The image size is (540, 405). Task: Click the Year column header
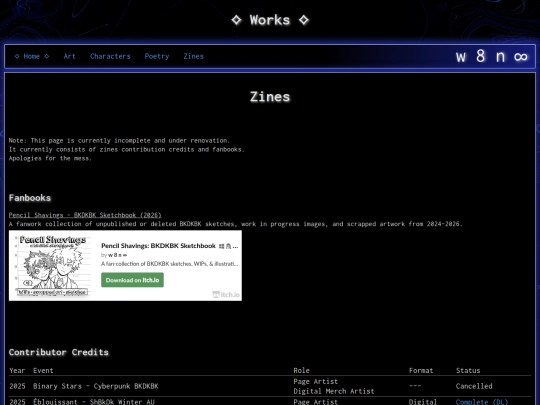coord(17,371)
